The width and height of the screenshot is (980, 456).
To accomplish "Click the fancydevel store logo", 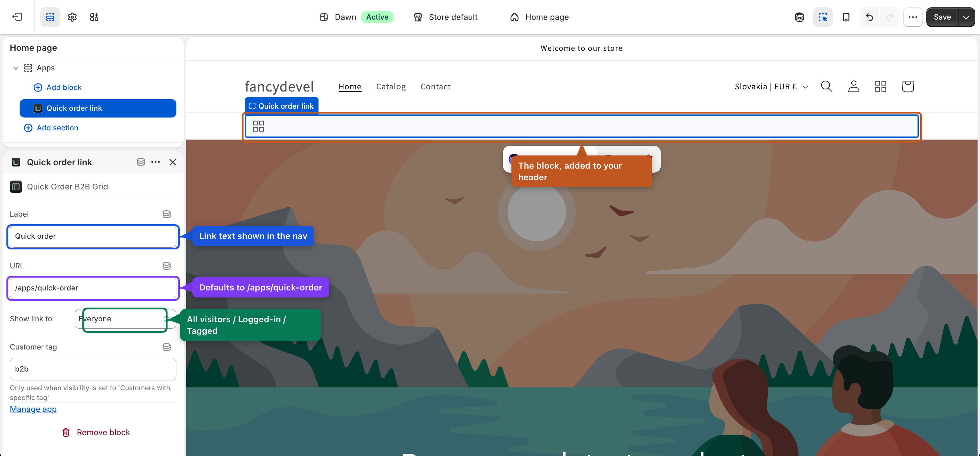I will [x=279, y=86].
